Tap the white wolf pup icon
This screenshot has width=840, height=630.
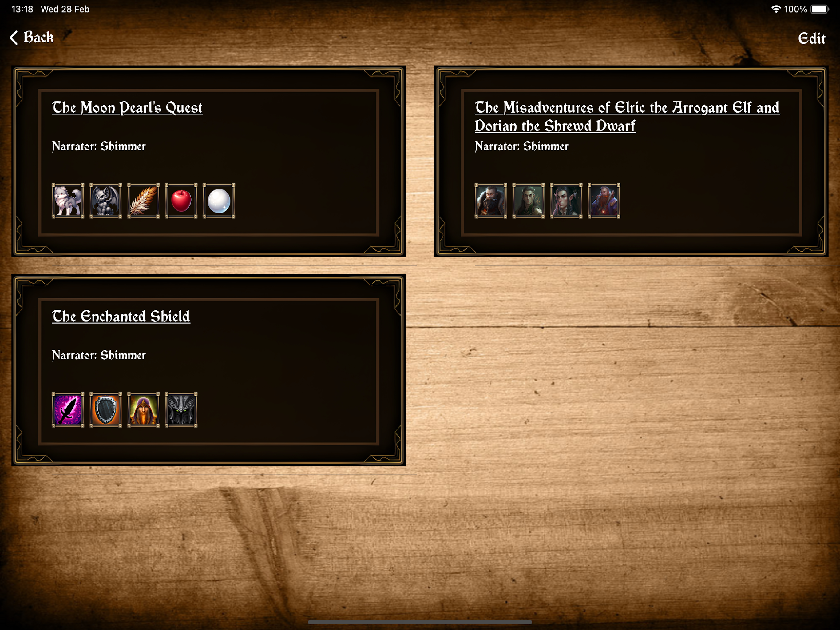[68, 201]
